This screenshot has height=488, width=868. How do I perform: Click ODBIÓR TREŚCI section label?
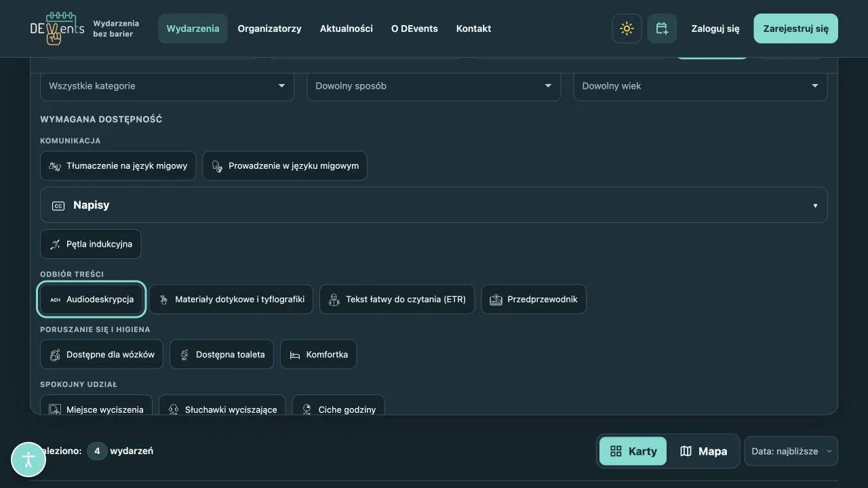[x=72, y=274]
